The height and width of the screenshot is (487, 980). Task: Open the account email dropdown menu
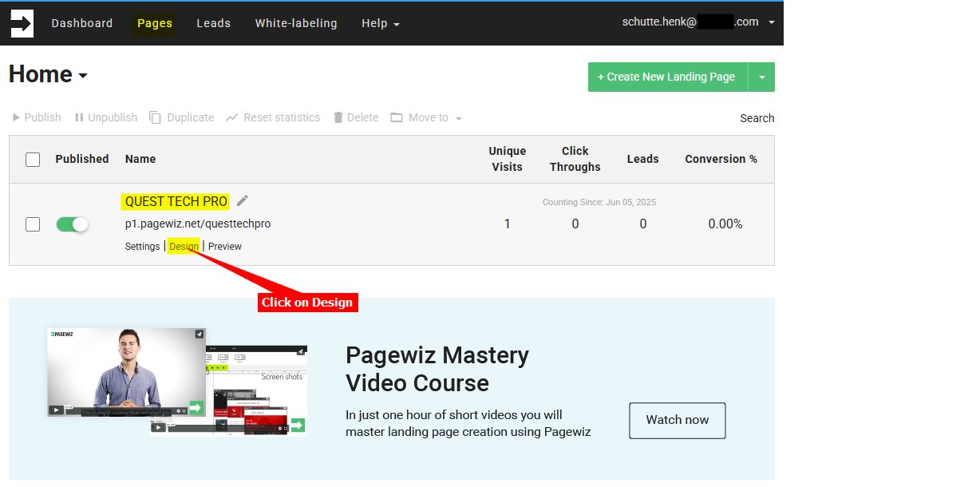[771, 22]
